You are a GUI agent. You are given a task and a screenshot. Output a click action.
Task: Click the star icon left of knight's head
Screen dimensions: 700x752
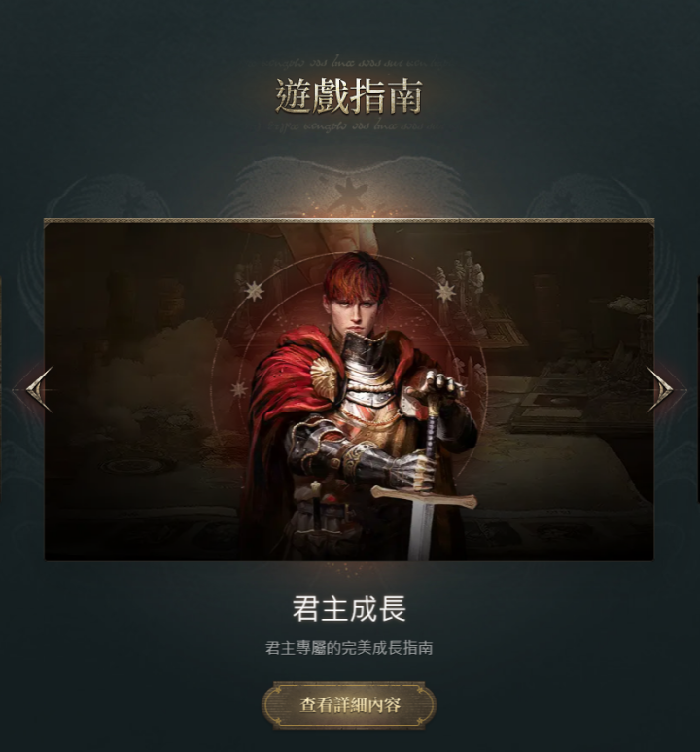click(x=253, y=291)
